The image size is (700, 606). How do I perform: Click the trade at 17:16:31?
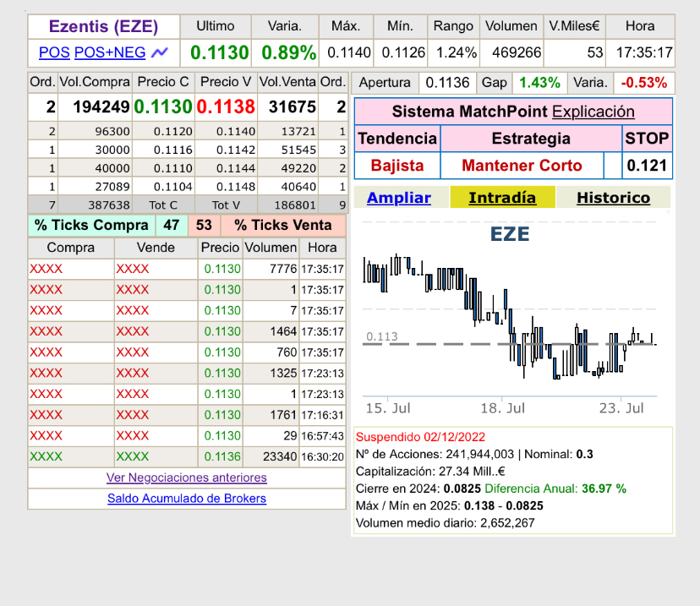[x=322, y=415]
